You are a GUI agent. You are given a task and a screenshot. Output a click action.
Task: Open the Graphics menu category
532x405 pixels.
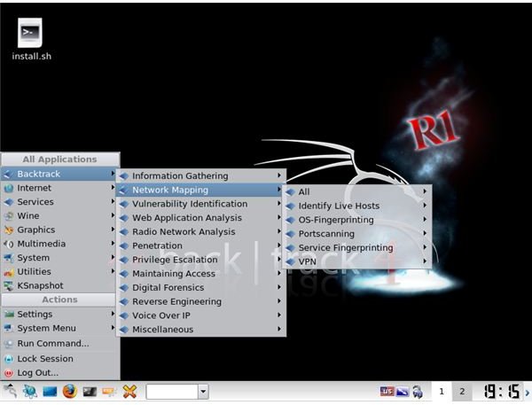59,230
